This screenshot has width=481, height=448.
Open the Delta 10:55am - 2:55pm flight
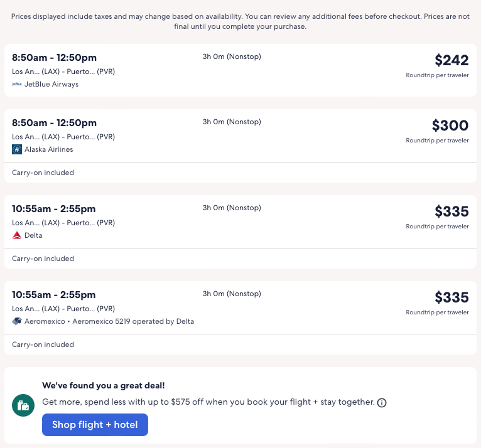[54, 209]
